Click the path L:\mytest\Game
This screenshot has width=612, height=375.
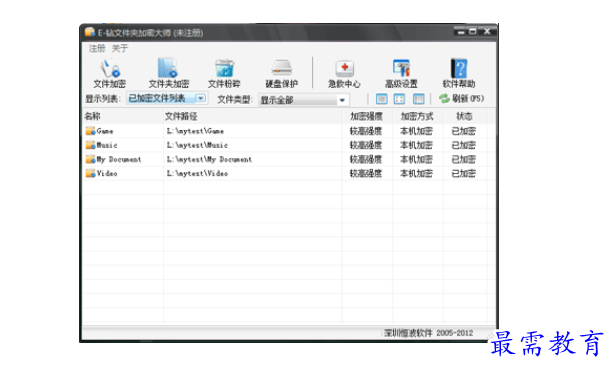click(x=195, y=131)
